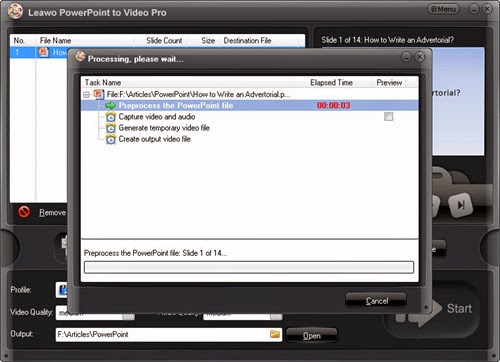Image resolution: width=500 pixels, height=362 pixels.
Task: Click the Start conversion button
Action: click(433, 309)
